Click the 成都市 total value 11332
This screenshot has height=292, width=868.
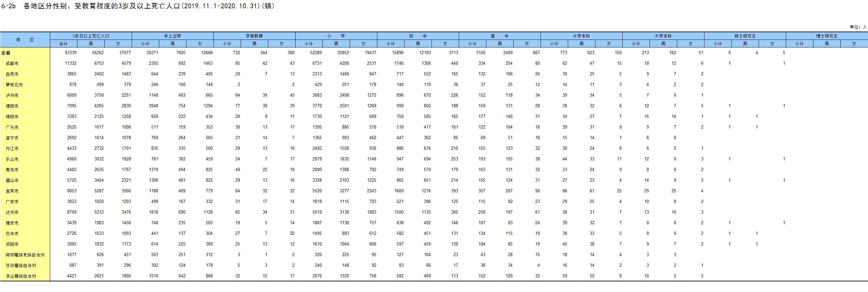(x=71, y=63)
